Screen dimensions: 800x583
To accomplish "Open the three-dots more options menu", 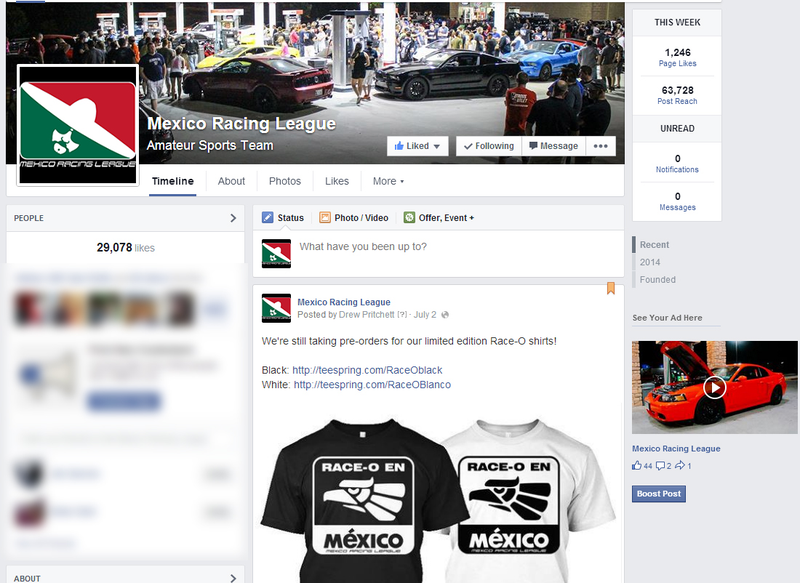I will [601, 146].
